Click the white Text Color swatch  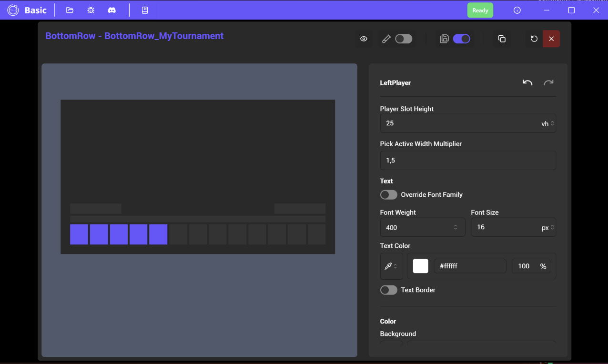[420, 266]
